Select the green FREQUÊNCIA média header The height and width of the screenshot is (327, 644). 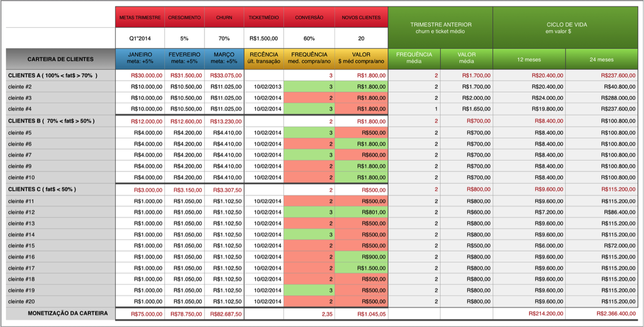click(x=414, y=59)
